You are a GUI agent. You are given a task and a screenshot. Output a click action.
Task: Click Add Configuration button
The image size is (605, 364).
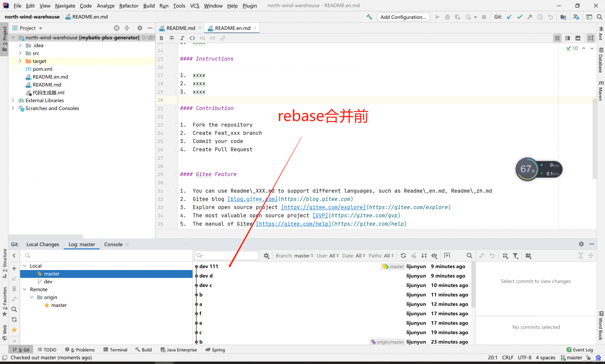point(403,17)
